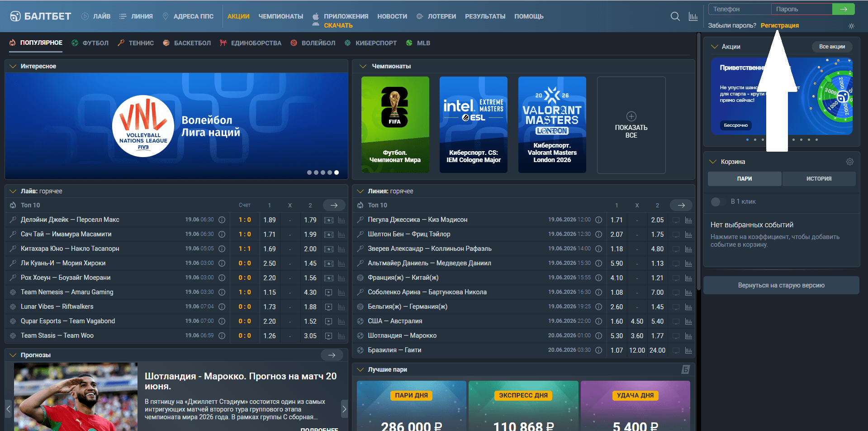This screenshot has height=431, width=868.
Task: Focus the Пароль input field
Action: point(802,9)
